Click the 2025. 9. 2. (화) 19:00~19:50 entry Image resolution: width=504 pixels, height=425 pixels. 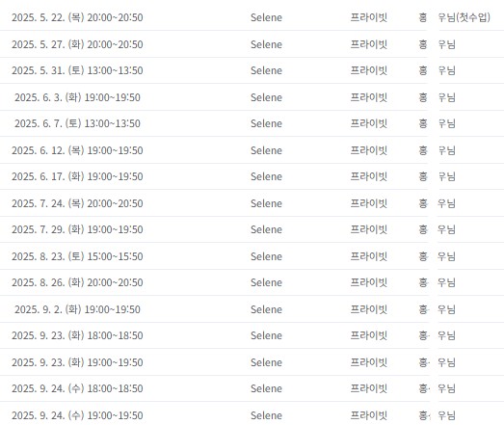(77, 309)
